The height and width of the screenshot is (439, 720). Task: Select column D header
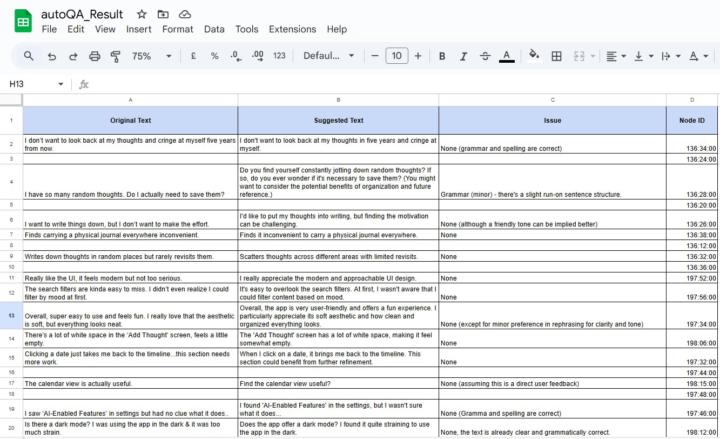[692, 100]
